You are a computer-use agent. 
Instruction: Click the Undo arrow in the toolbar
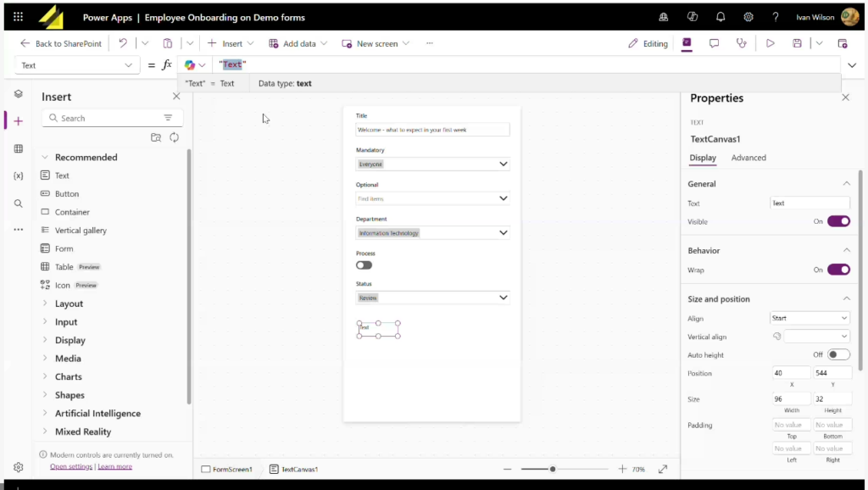123,43
